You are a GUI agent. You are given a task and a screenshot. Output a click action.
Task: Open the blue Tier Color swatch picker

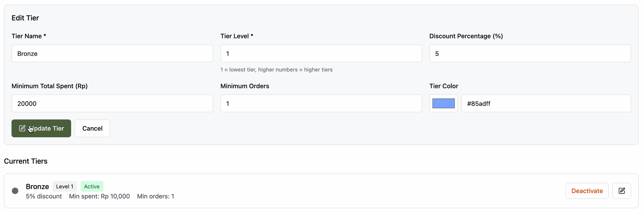(443, 104)
